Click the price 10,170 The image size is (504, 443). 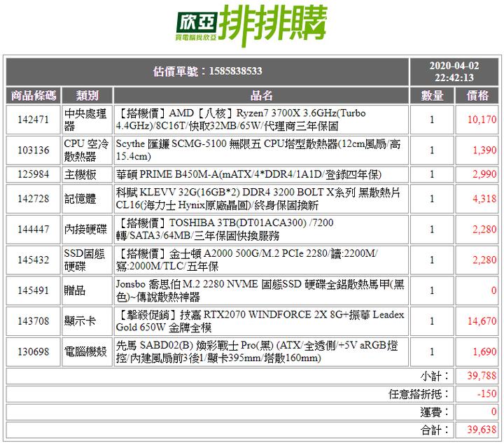point(482,120)
